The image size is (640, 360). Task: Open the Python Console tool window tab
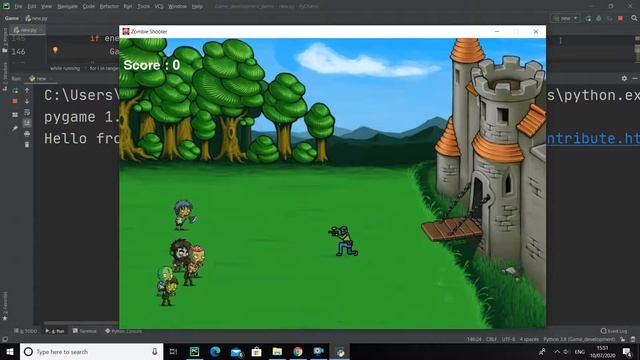pyautogui.click(x=124, y=331)
